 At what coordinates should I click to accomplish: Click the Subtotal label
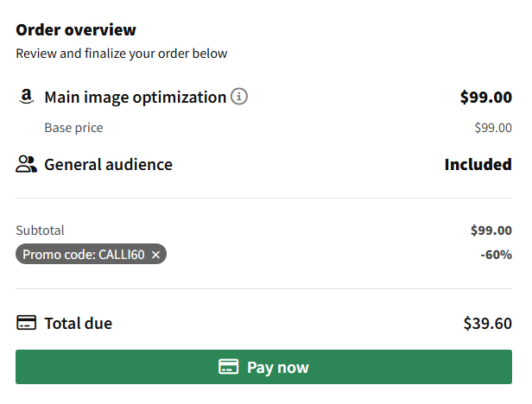tap(40, 230)
